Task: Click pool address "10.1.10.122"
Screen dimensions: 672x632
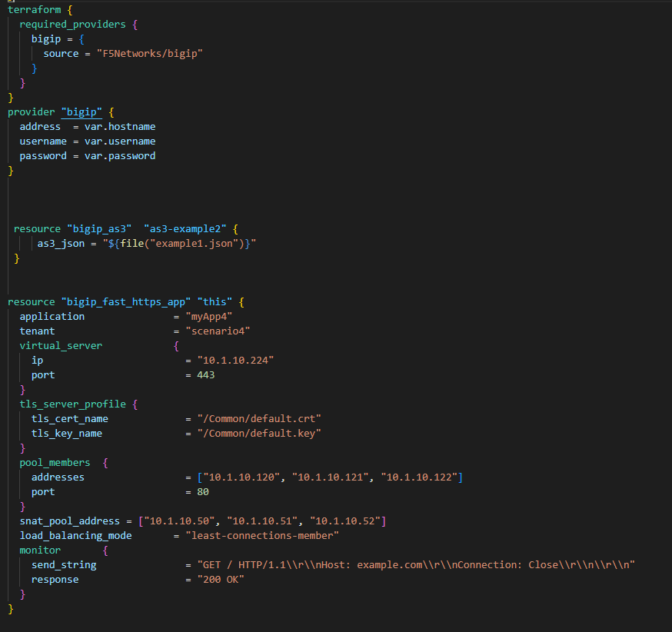Action: (419, 477)
